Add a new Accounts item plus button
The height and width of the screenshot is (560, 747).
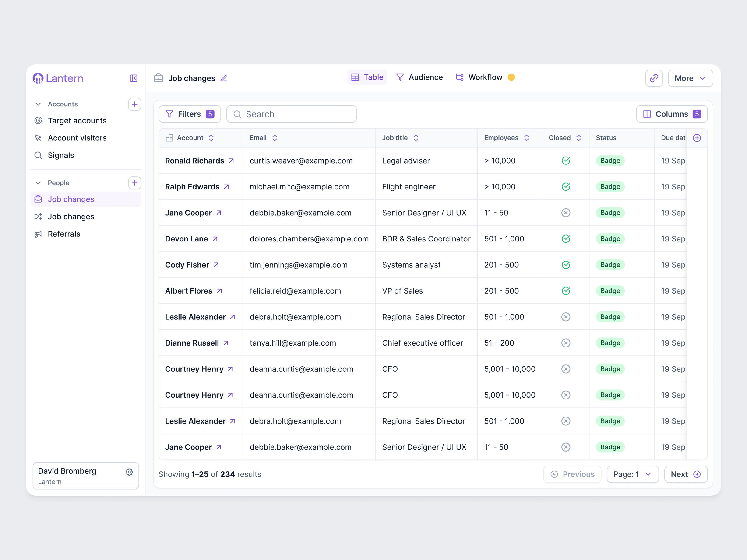point(134,104)
